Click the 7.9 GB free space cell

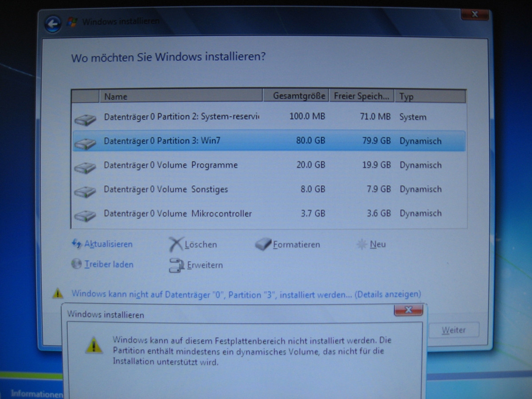click(x=379, y=189)
